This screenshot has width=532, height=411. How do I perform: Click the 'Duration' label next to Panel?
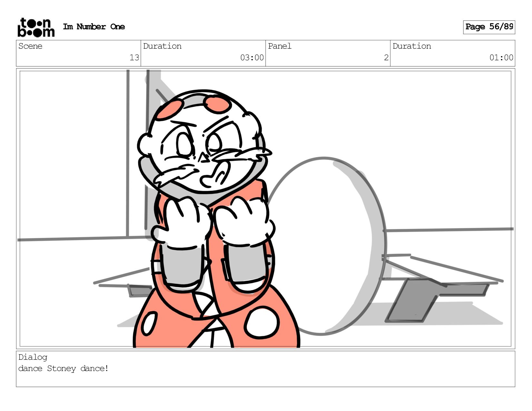412,46
